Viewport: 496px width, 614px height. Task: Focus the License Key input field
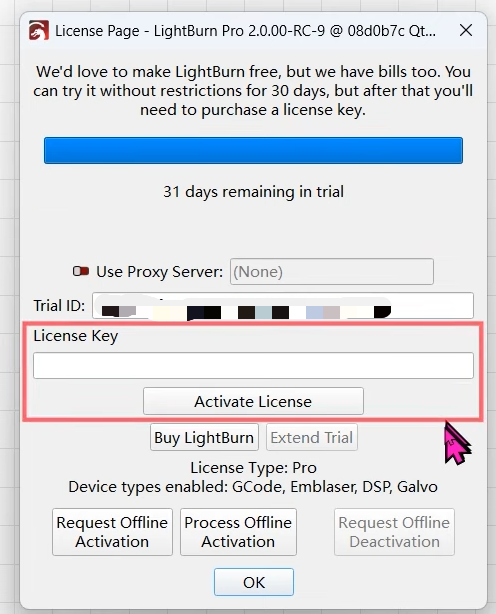click(x=253, y=365)
